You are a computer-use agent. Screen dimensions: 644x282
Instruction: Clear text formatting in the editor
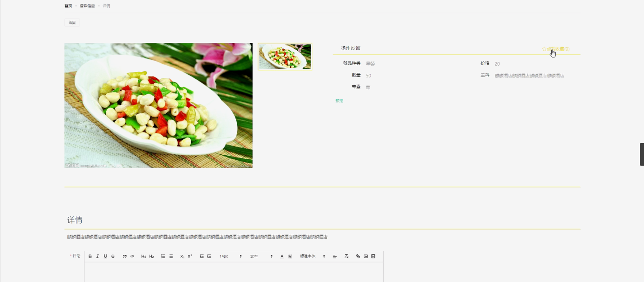(x=347, y=256)
